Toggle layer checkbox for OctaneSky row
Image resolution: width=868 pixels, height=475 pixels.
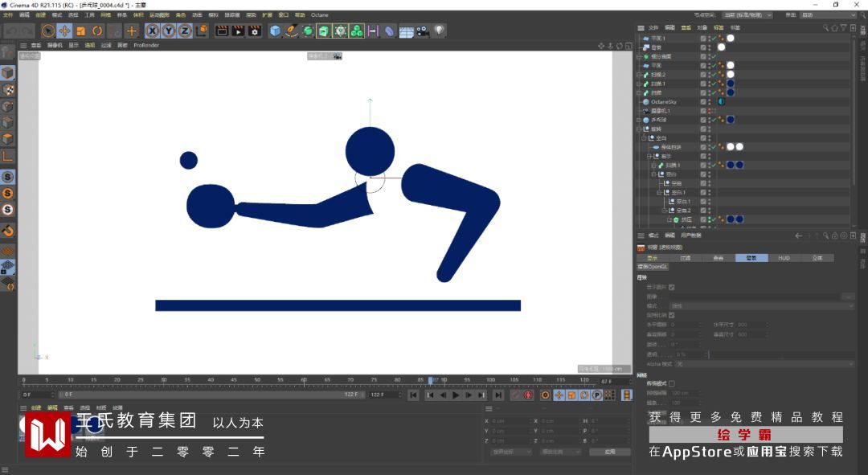coord(703,102)
